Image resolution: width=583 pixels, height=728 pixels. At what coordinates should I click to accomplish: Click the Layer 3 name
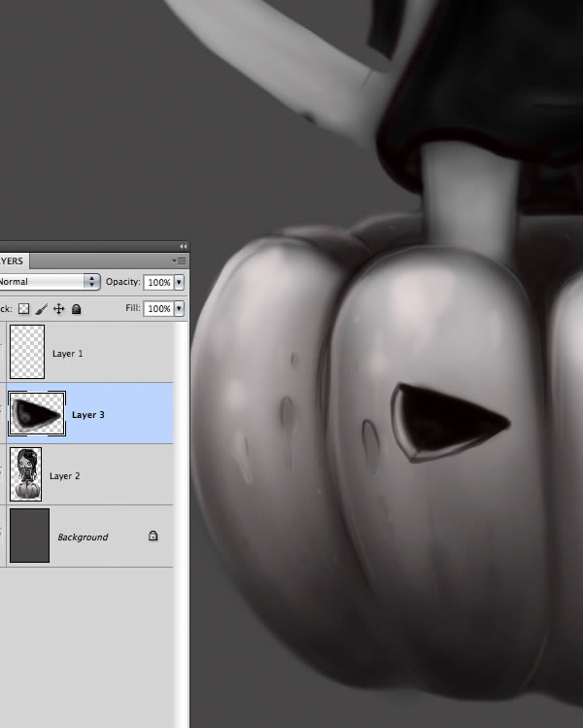pos(88,415)
